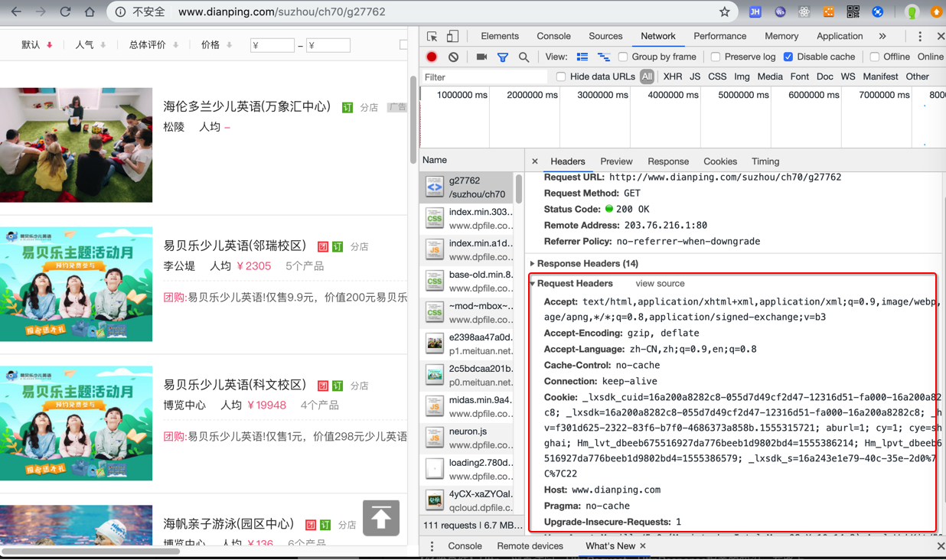Uncheck Disable cache checkbox
Screen dimensions: 946x560
788,57
